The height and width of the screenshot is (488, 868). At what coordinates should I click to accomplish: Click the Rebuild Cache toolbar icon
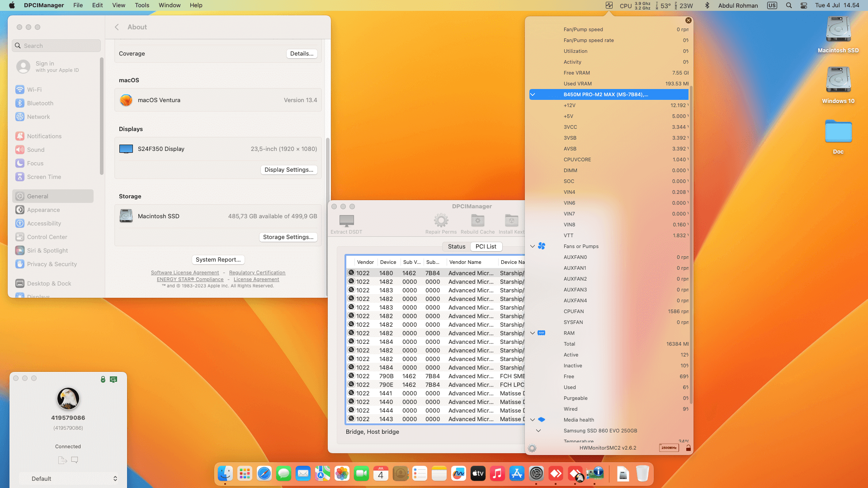477,221
